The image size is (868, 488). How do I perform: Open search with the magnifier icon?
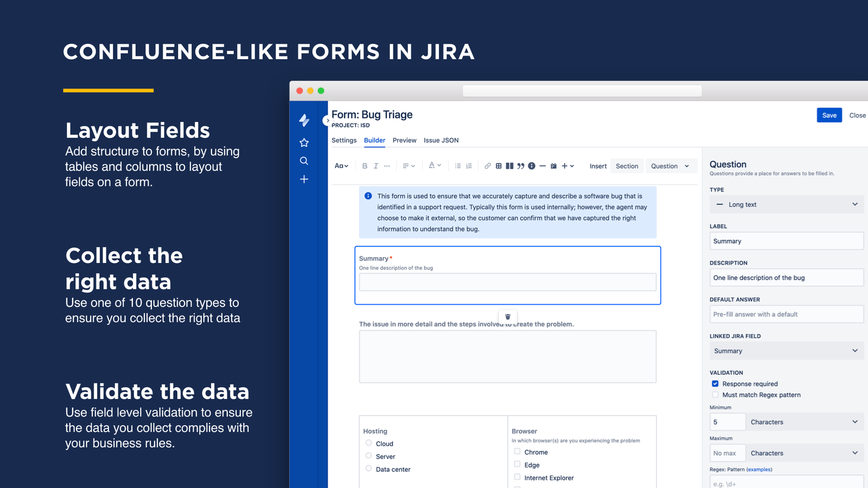coord(304,160)
